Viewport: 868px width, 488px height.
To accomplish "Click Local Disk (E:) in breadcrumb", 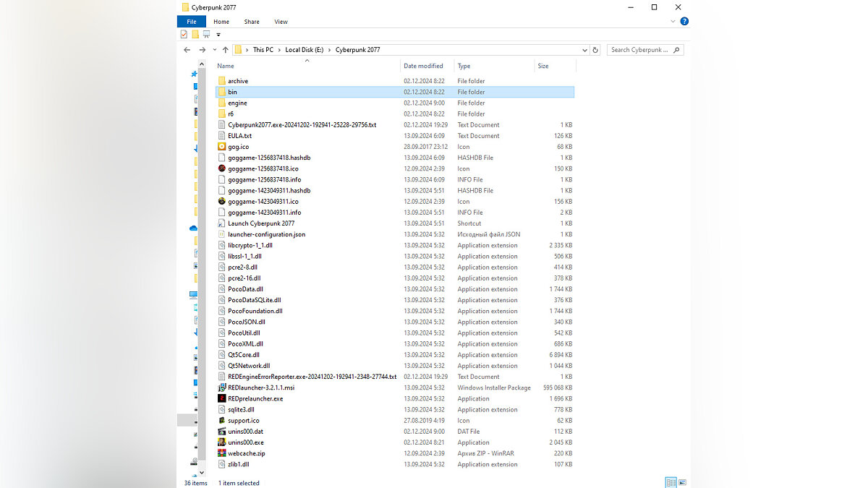I will [x=303, y=50].
